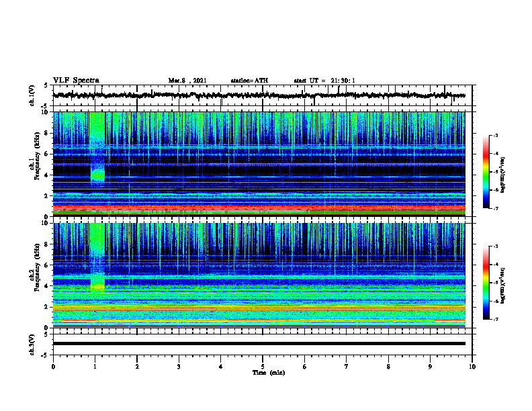Click the ch.2 color scale bar
The height and width of the screenshot is (411, 532).
(x=486, y=283)
